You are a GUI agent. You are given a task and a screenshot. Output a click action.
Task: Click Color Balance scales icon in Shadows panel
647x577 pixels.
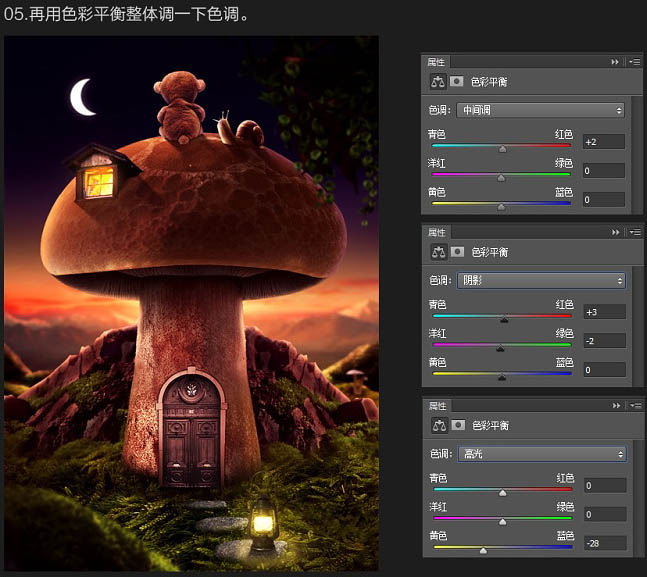pyautogui.click(x=438, y=253)
